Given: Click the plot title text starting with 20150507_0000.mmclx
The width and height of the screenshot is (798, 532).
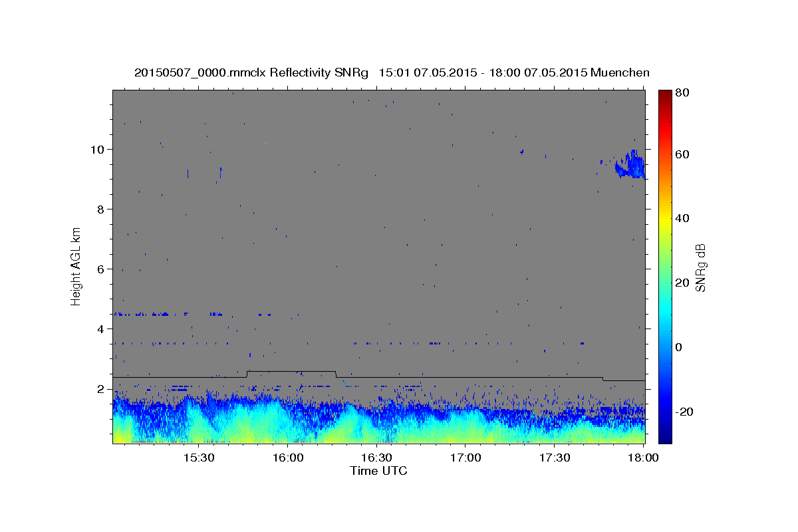Looking at the screenshot, I should (392, 72).
